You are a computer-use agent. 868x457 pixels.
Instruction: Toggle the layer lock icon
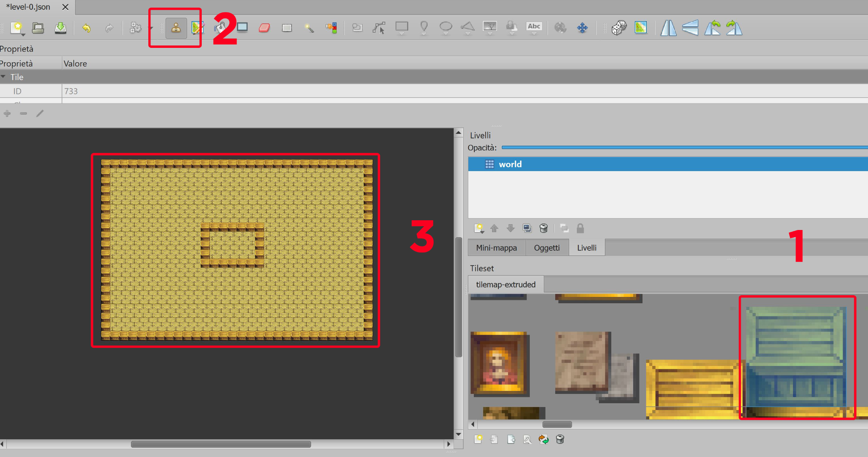click(x=580, y=229)
